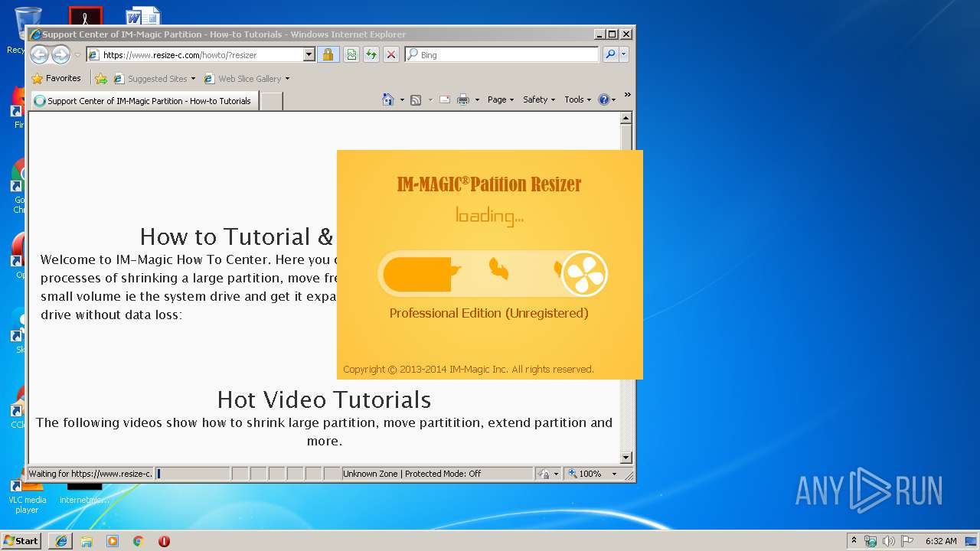Click the Read Mail envelope icon

point(444,99)
